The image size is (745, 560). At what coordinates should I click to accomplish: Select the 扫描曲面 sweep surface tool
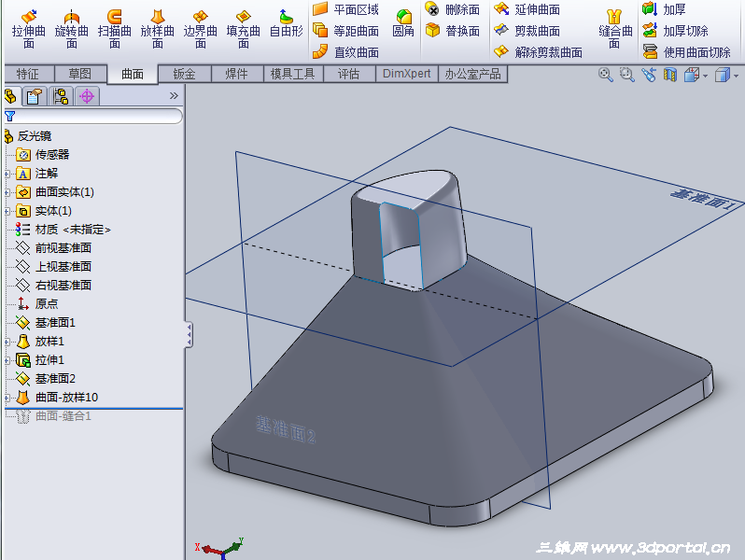point(115,30)
